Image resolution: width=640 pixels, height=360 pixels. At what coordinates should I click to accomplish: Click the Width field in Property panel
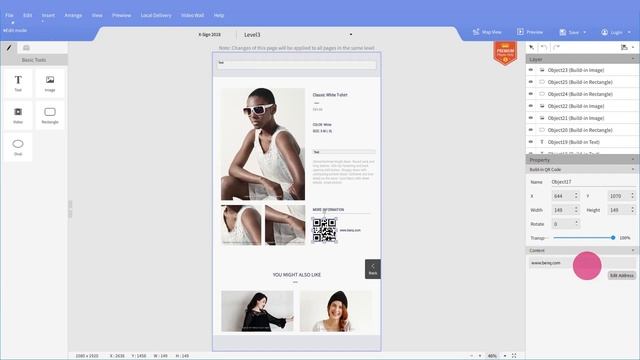tap(565, 210)
